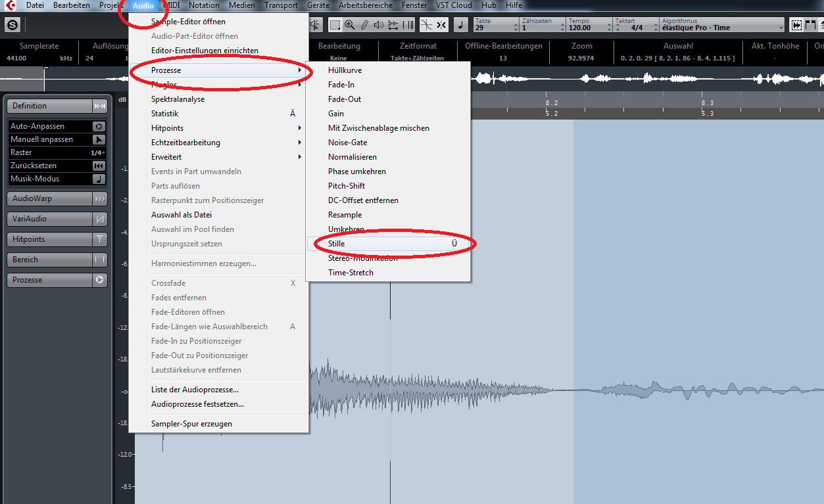
Task: Click the Auto-Anpassen play icon
Action: [99, 126]
